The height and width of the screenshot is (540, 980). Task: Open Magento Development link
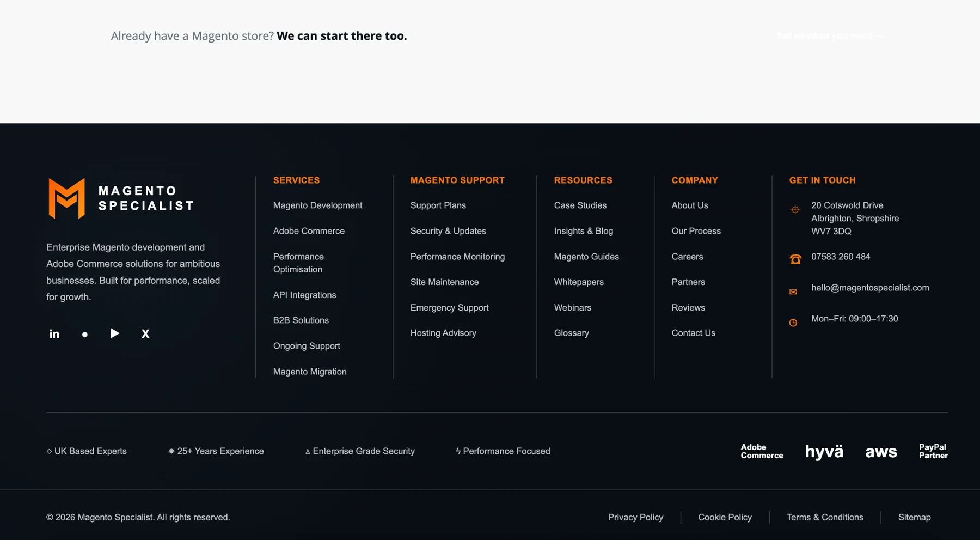[318, 205]
